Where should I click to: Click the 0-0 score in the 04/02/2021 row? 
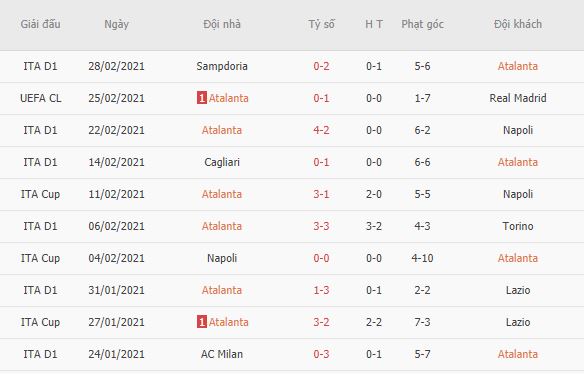tap(321, 258)
